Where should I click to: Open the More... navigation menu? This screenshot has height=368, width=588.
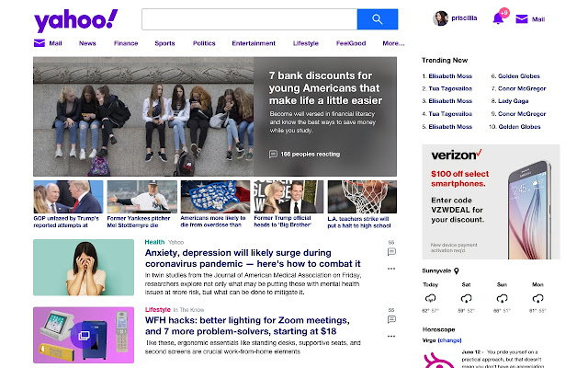(393, 43)
